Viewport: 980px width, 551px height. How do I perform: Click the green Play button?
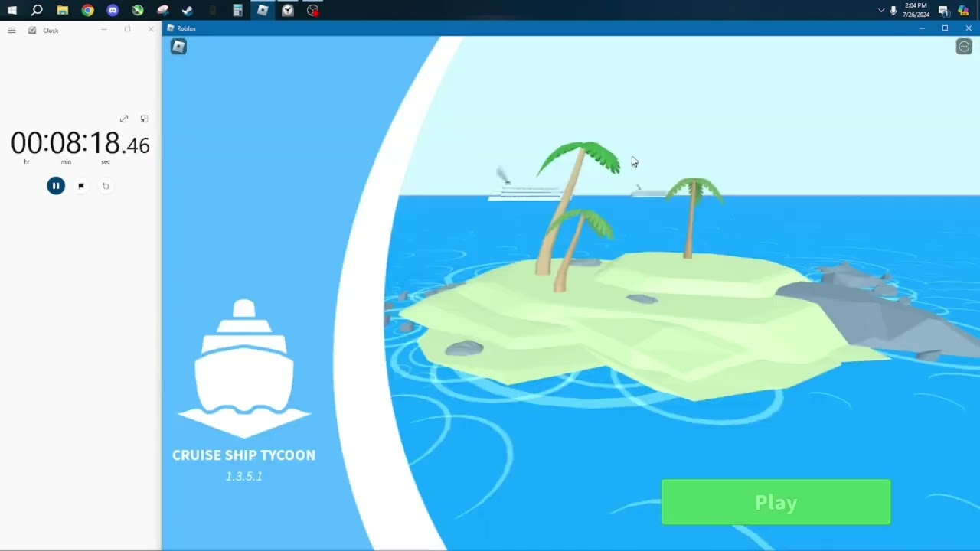click(x=776, y=502)
